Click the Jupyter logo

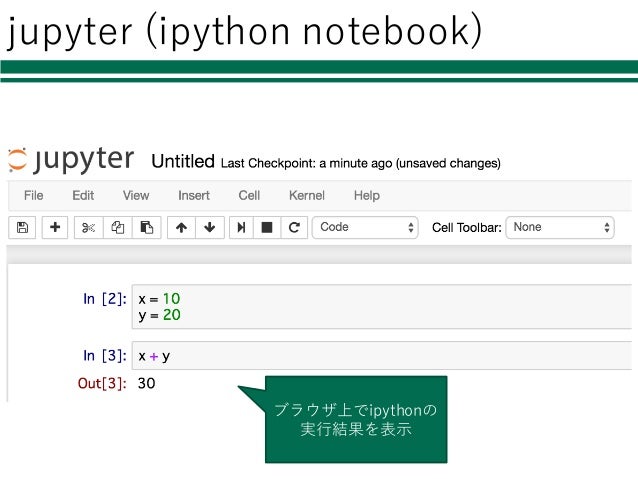tap(71, 160)
